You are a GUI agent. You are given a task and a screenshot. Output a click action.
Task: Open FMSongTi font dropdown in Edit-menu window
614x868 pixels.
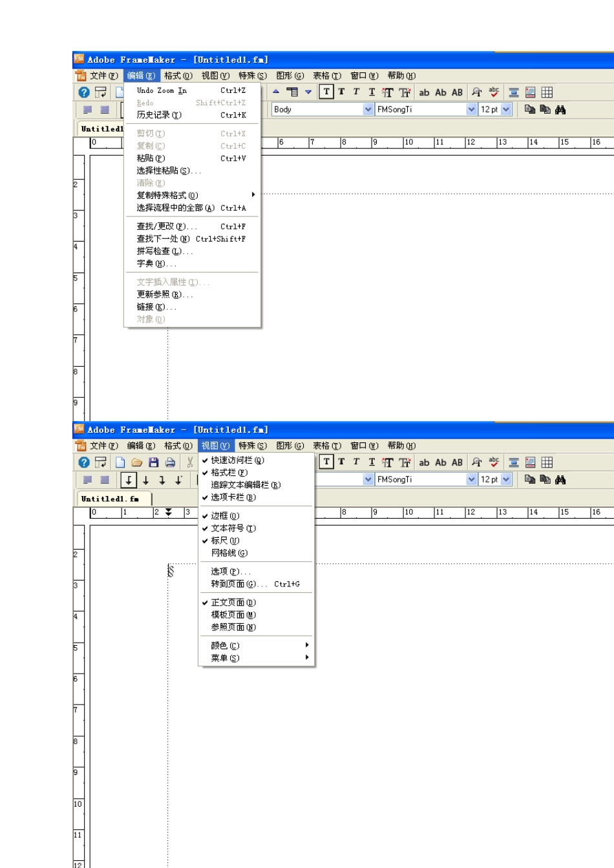click(x=471, y=109)
